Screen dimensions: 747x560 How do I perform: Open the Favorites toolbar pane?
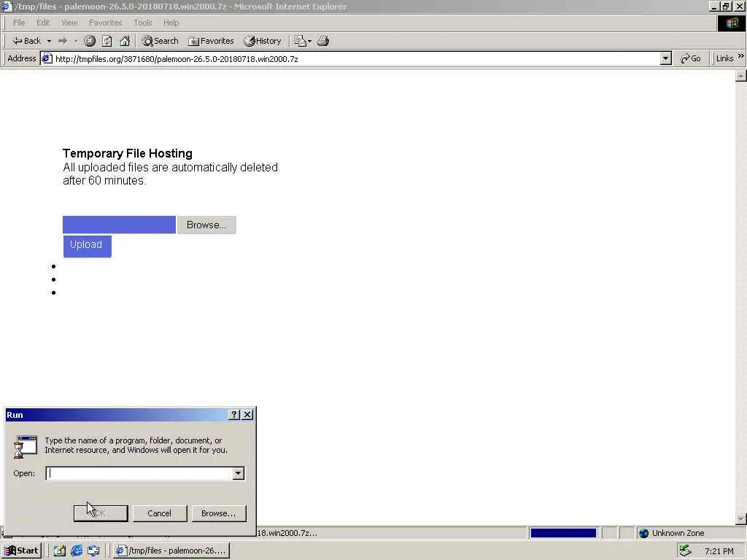pos(211,41)
